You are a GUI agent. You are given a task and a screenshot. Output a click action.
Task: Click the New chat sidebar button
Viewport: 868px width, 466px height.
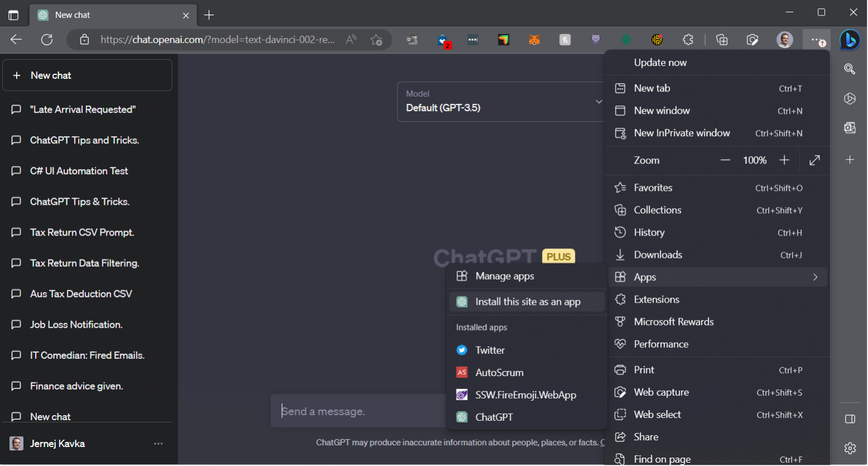[88, 75]
